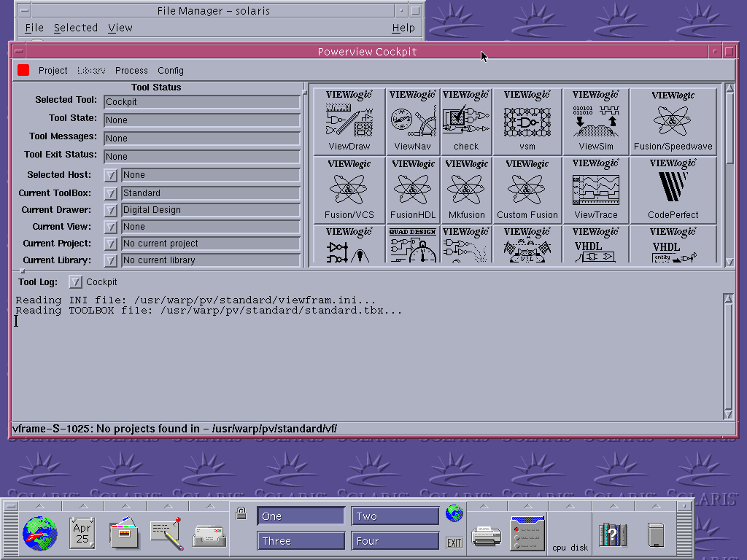Expand the Selected Host dropdown
The height and width of the screenshot is (560, 747).
pos(110,175)
